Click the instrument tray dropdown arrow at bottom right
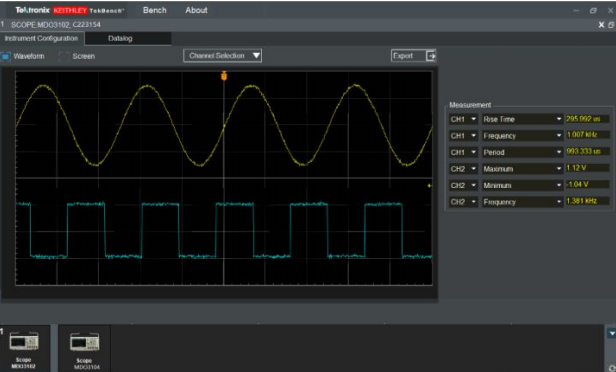Screen dimensions: 616x372 tap(611, 334)
